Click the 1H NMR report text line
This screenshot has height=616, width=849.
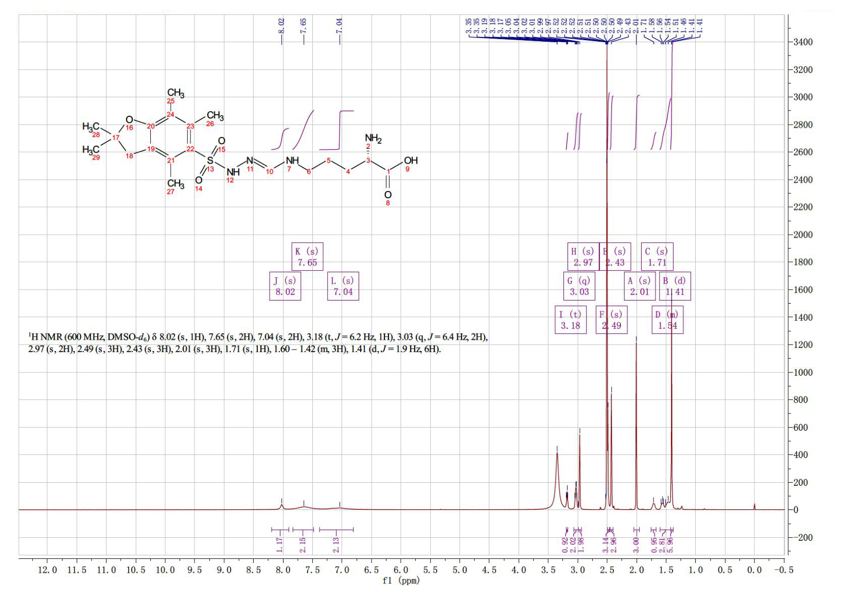(x=258, y=343)
